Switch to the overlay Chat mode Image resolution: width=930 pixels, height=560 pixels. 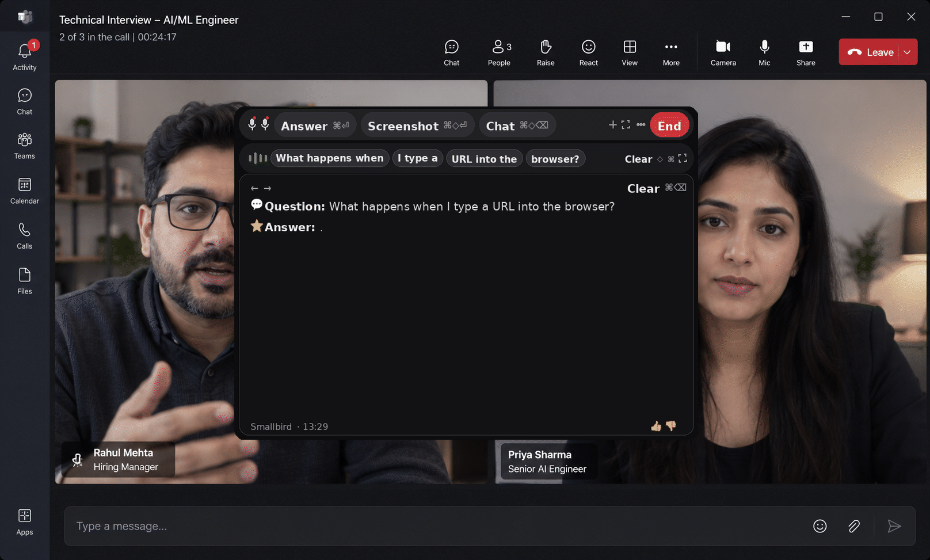[x=517, y=125]
